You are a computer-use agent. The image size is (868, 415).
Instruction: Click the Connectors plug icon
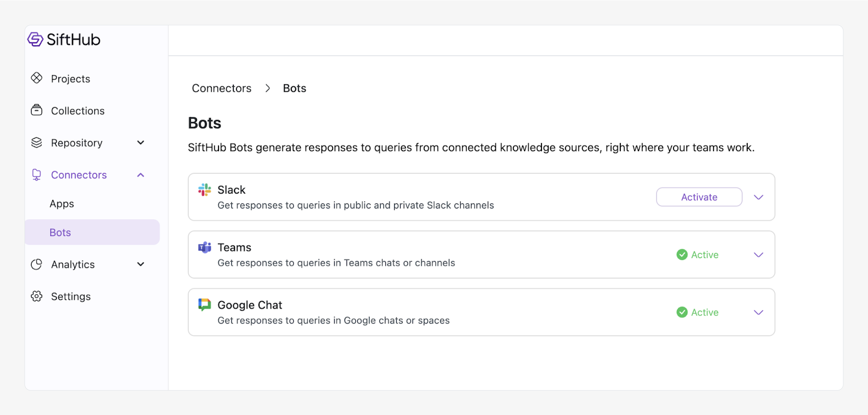point(36,175)
